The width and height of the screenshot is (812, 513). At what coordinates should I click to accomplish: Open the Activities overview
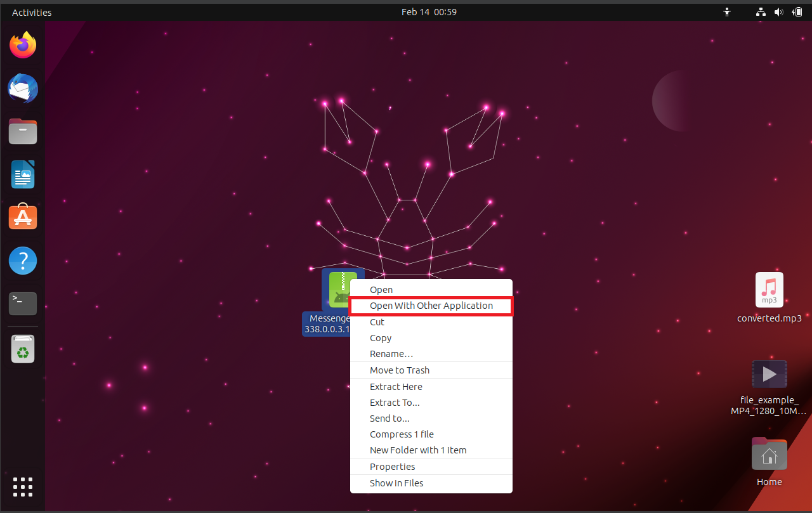tap(31, 11)
